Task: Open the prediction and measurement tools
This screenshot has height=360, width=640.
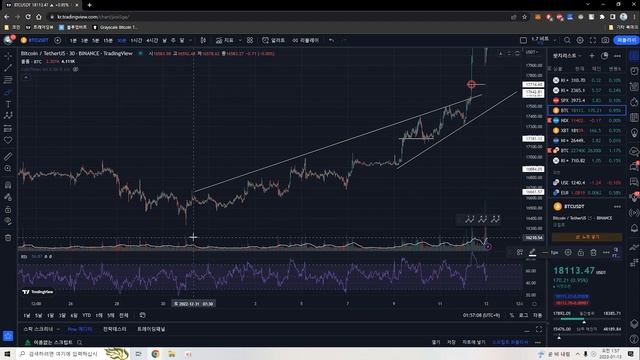Action: 8,128
